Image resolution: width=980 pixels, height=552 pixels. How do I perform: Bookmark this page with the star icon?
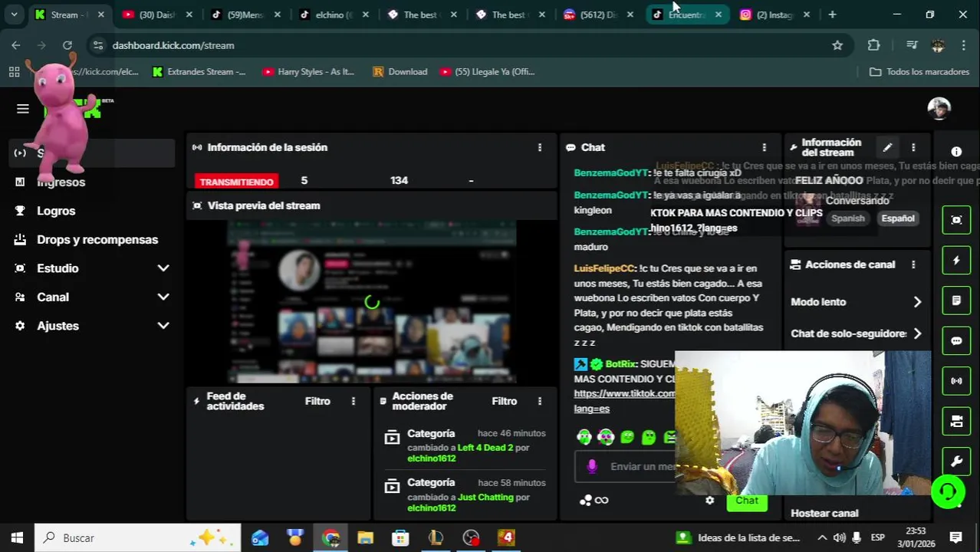(x=837, y=45)
